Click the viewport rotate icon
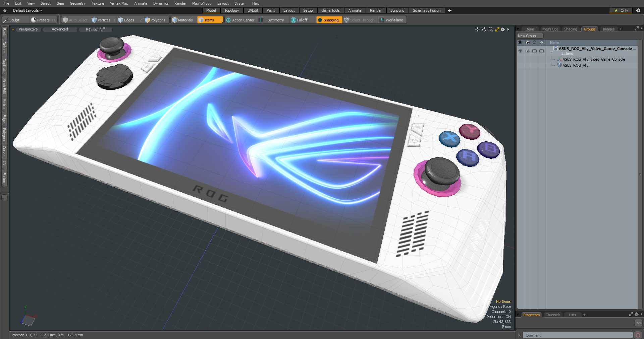Image resolution: width=644 pixels, height=339 pixels. point(484,29)
